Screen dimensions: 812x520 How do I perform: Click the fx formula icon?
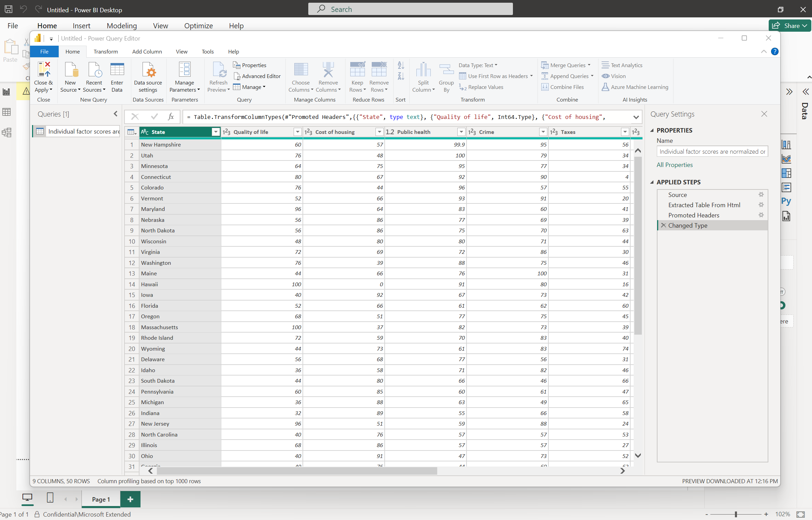(x=171, y=117)
